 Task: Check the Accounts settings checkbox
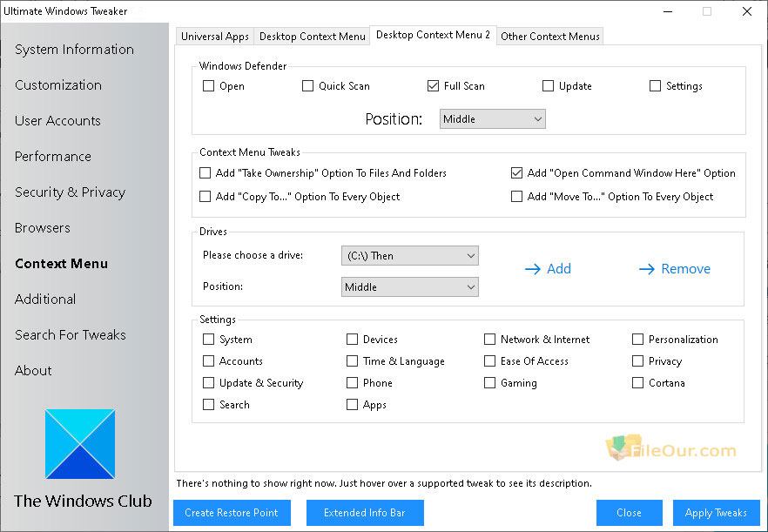[x=209, y=361]
